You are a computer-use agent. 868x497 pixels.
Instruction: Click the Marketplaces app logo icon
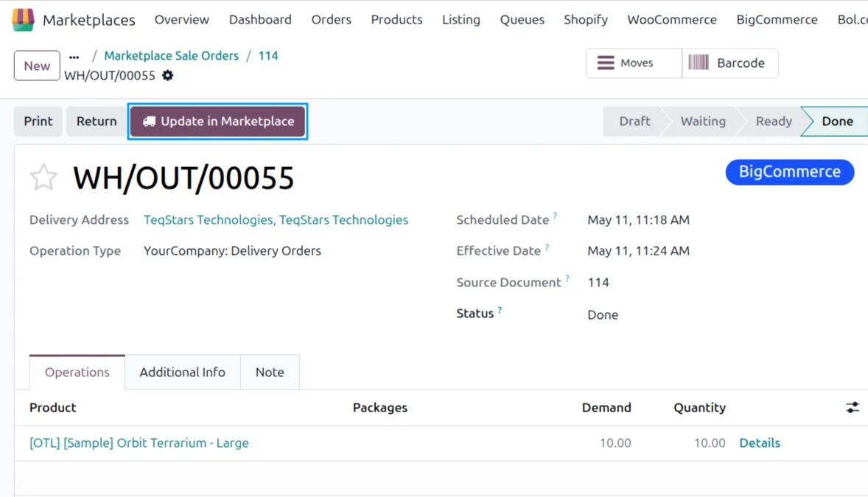pyautogui.click(x=23, y=20)
